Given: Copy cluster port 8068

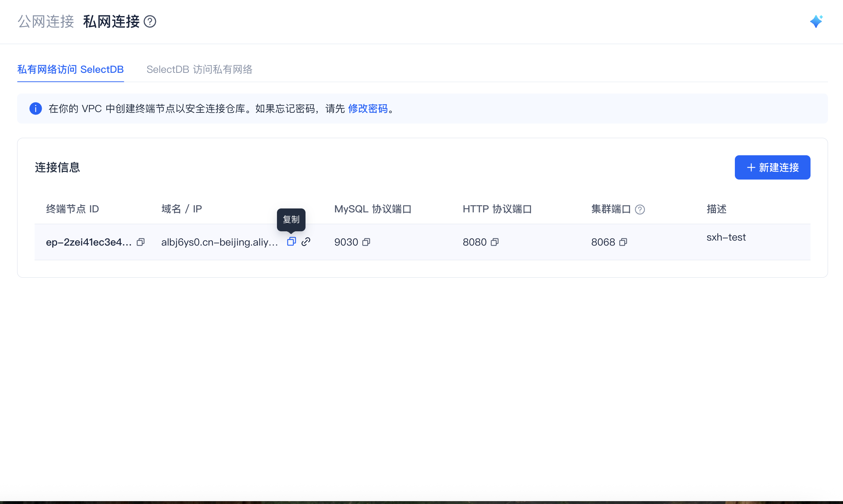Looking at the screenshot, I should point(623,242).
